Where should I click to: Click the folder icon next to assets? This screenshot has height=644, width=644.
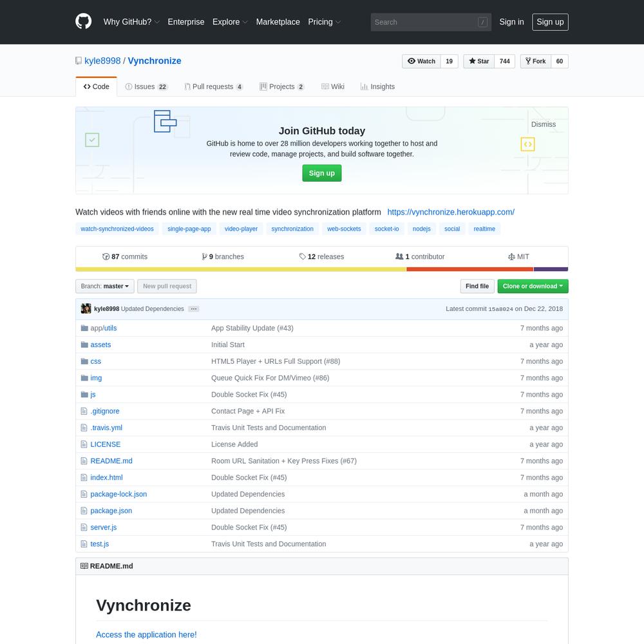tap(84, 345)
